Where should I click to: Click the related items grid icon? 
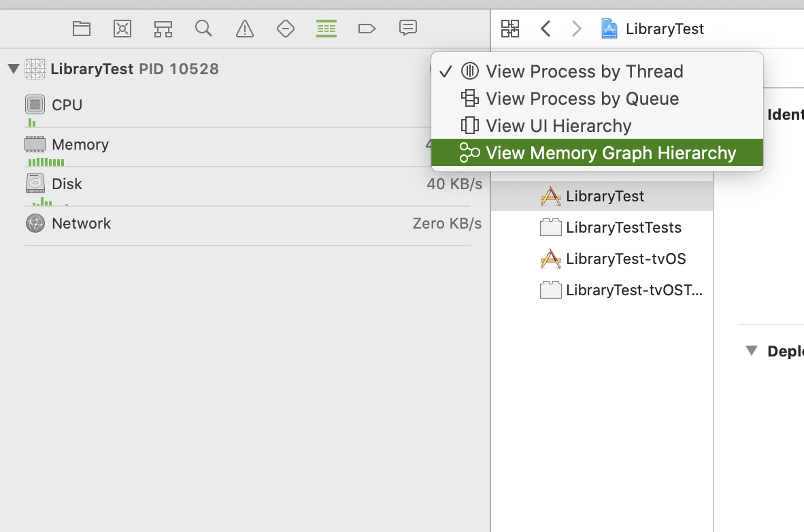509,28
